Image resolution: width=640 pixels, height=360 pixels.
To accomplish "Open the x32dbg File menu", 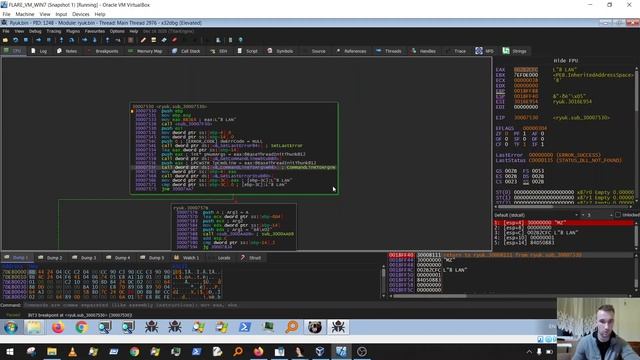I will click(6, 31).
